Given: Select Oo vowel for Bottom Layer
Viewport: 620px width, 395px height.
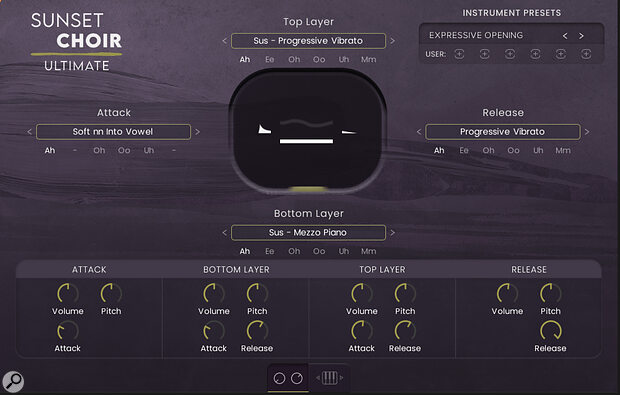Looking at the screenshot, I should tap(319, 251).
